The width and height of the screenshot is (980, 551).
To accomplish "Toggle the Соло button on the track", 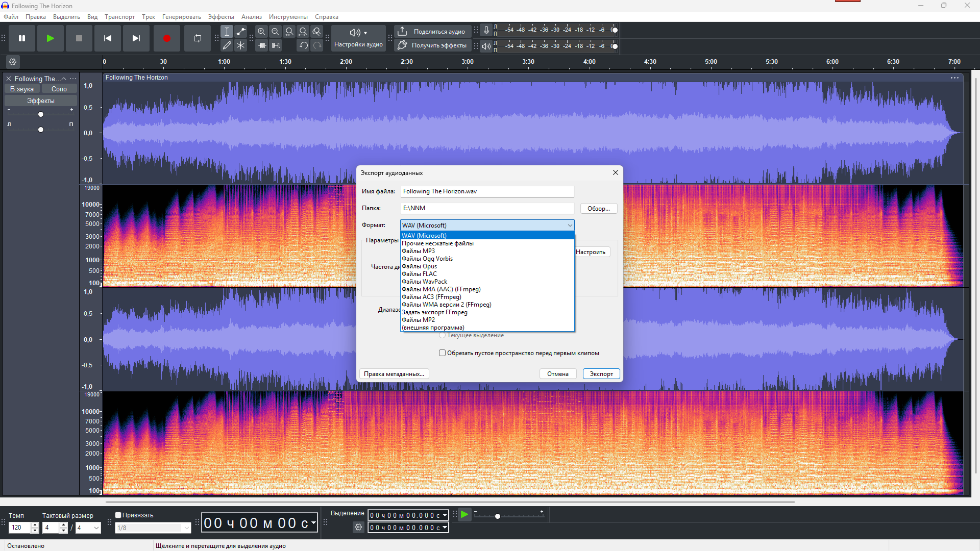I will (x=59, y=89).
